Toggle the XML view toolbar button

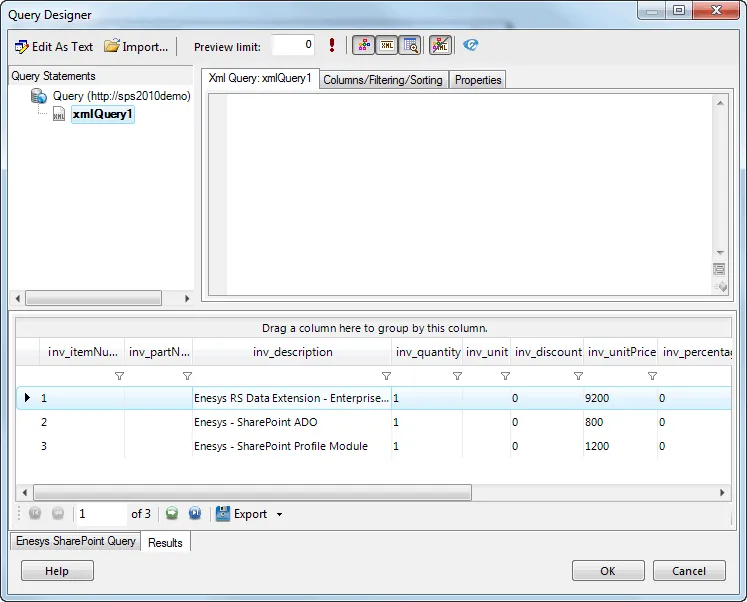pos(386,45)
